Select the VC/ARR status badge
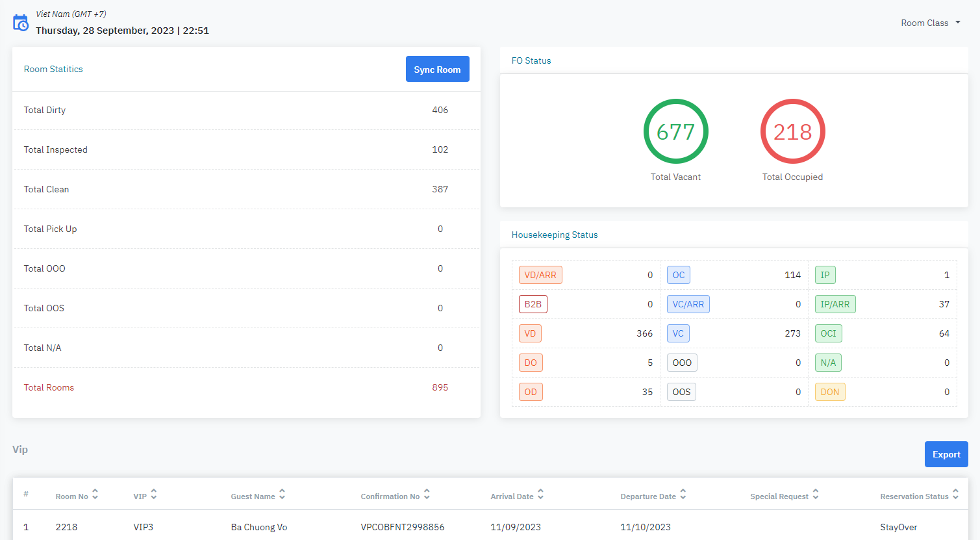Screen dimensions: 980x540 (688, 304)
